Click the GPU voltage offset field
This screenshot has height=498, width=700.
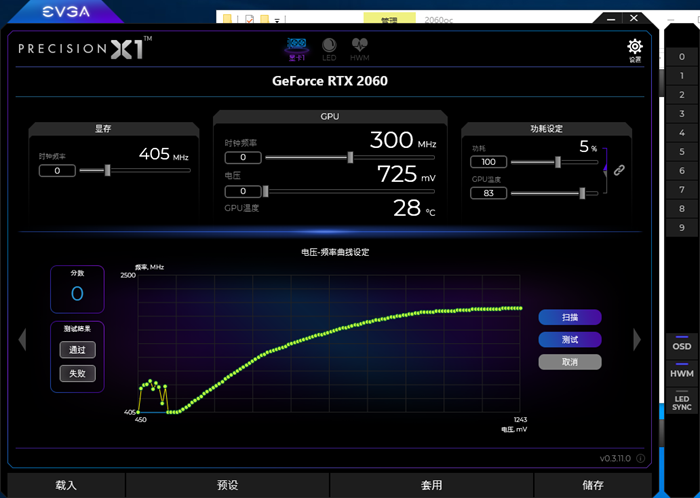point(243,191)
